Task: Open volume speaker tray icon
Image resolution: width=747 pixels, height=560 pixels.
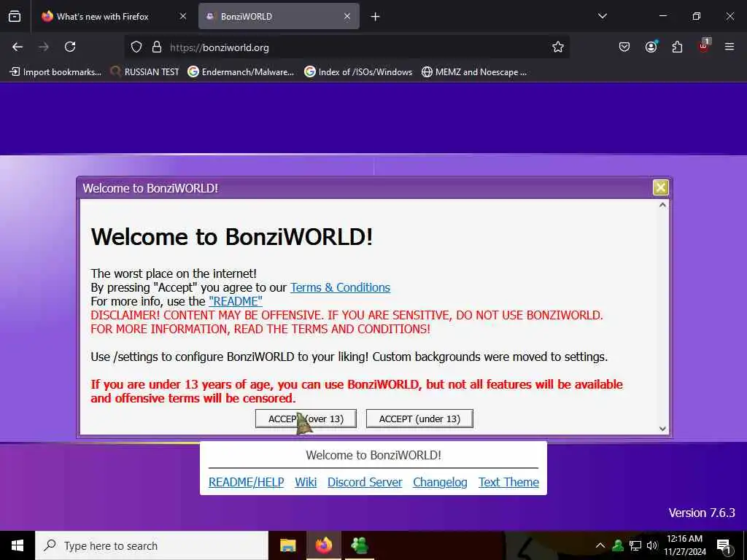Action: click(x=652, y=545)
